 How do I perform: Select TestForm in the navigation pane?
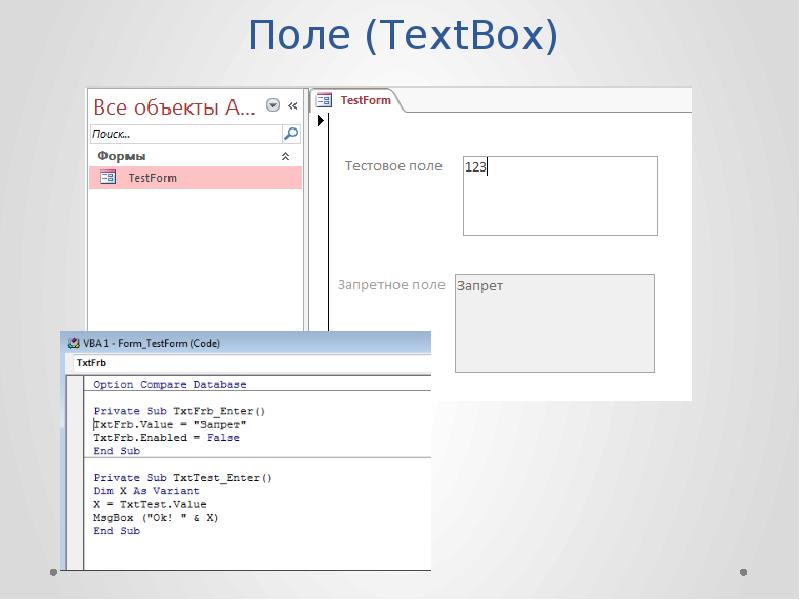click(152, 178)
